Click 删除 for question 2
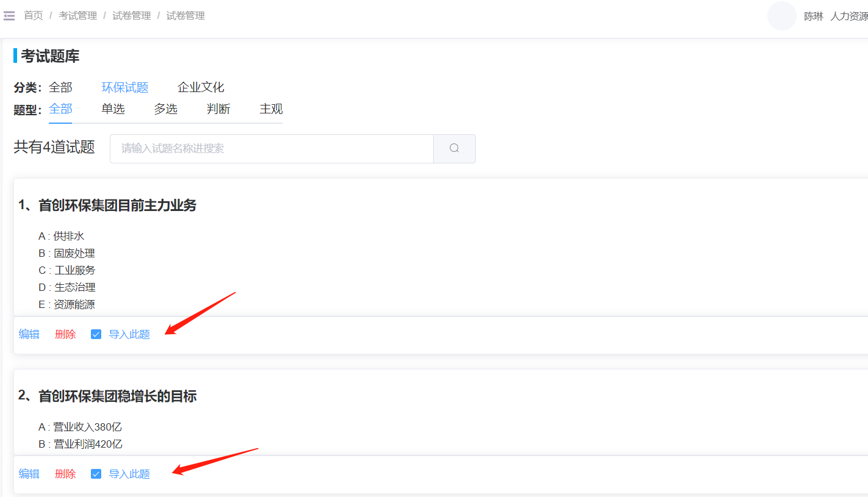 [x=65, y=474]
